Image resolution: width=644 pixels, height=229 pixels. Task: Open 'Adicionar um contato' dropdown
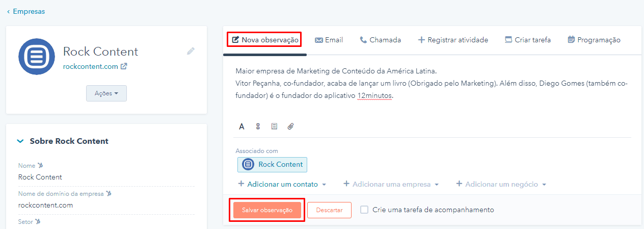coord(282,184)
